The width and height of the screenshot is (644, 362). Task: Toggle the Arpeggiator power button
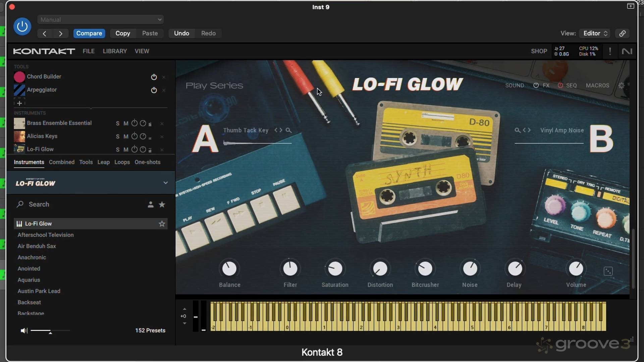(154, 90)
